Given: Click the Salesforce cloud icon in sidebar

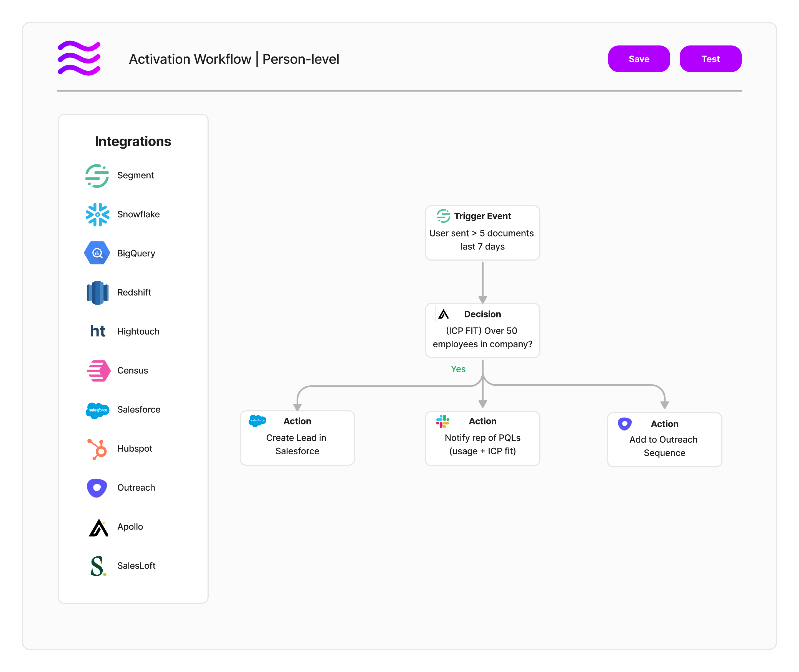Looking at the screenshot, I should tap(98, 410).
